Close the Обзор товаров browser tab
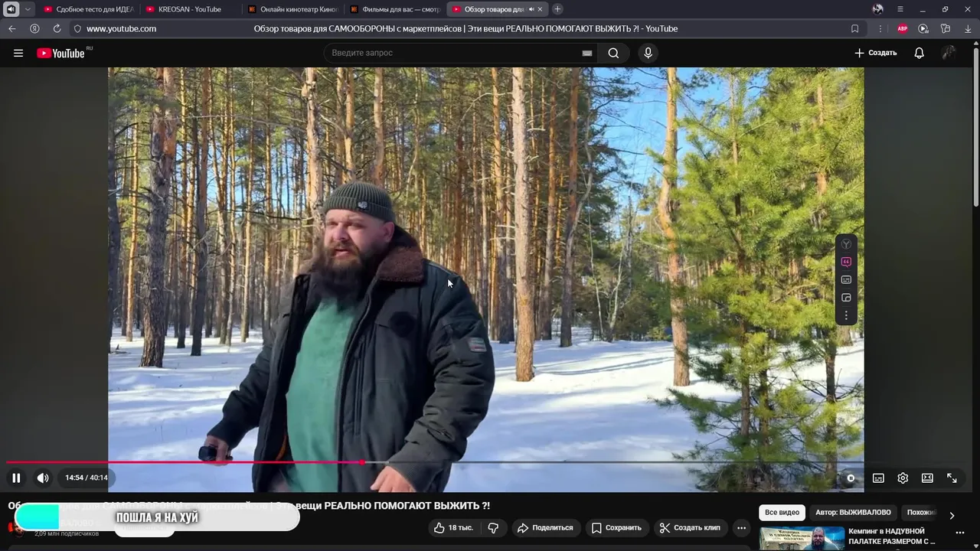Image resolution: width=980 pixels, height=551 pixels. click(541, 9)
